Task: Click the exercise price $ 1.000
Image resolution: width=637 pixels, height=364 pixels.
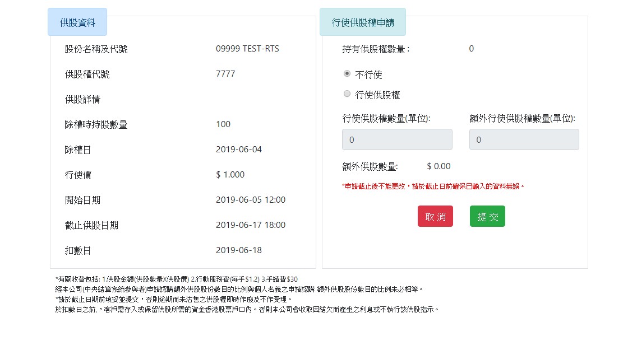Action: tap(230, 175)
